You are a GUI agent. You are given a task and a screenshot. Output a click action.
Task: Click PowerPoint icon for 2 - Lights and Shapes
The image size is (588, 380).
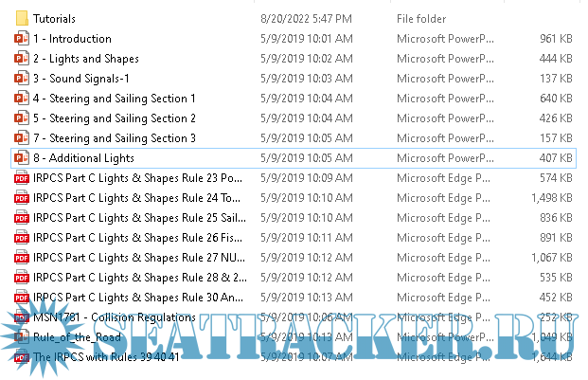pyautogui.click(x=22, y=59)
